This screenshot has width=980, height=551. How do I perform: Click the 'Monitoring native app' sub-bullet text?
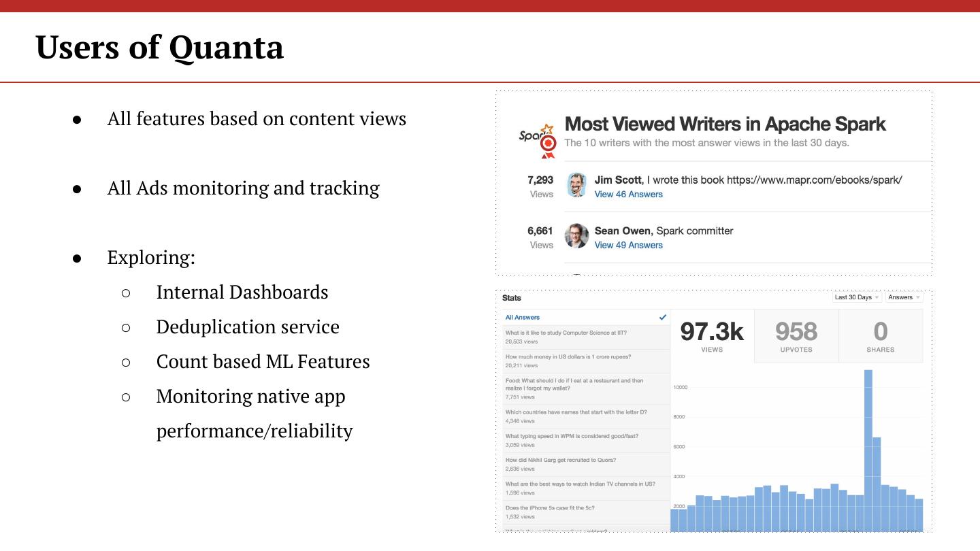pos(255,413)
